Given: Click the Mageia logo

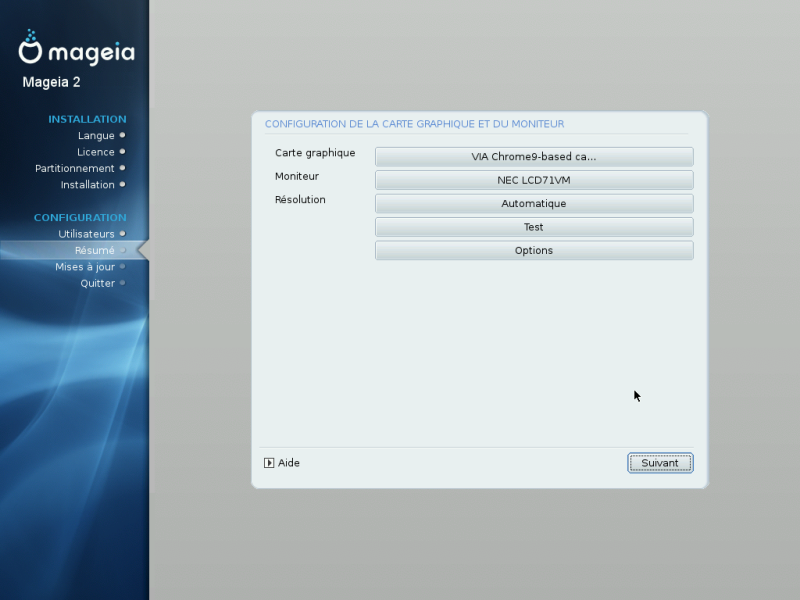Looking at the screenshot, I should click(77, 48).
